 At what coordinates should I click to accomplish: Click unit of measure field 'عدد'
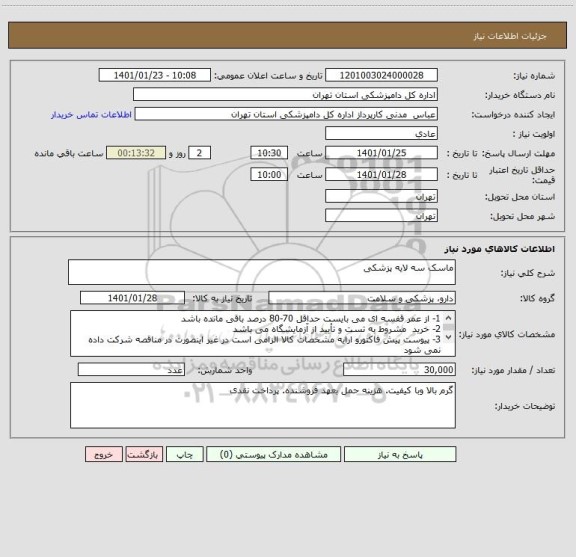pyautogui.click(x=131, y=370)
